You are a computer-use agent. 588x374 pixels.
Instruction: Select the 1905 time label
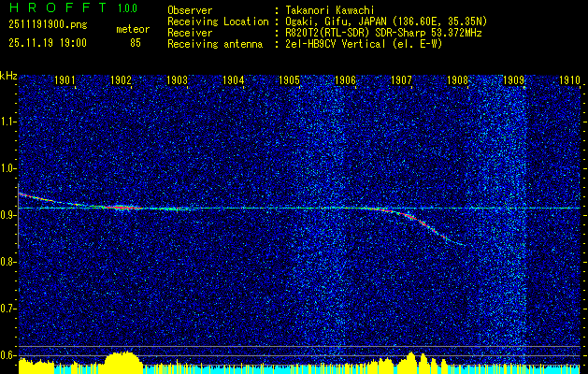point(289,79)
